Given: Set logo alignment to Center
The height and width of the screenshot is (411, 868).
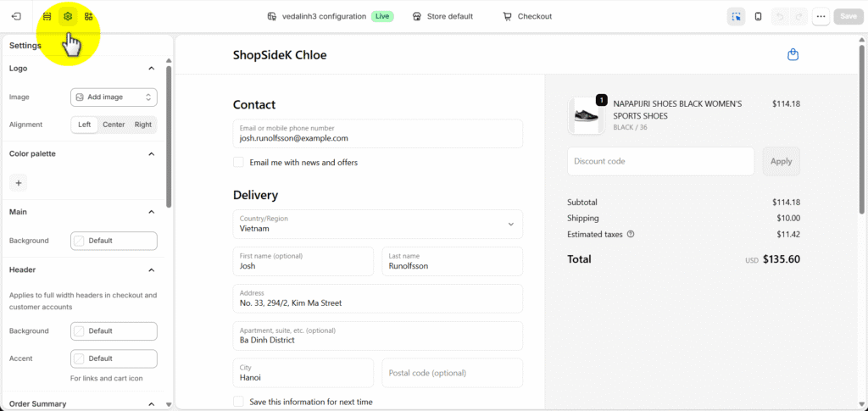Looking at the screenshot, I should 114,125.
